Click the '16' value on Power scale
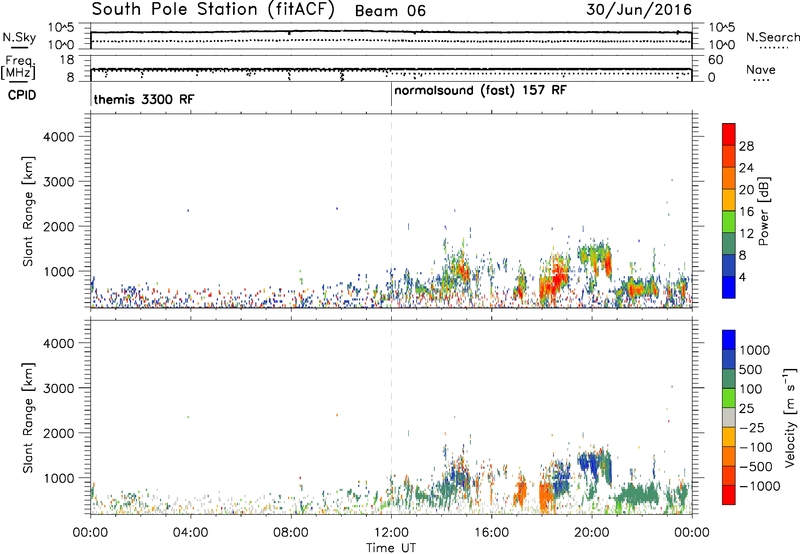800x554 pixels. pos(746,212)
